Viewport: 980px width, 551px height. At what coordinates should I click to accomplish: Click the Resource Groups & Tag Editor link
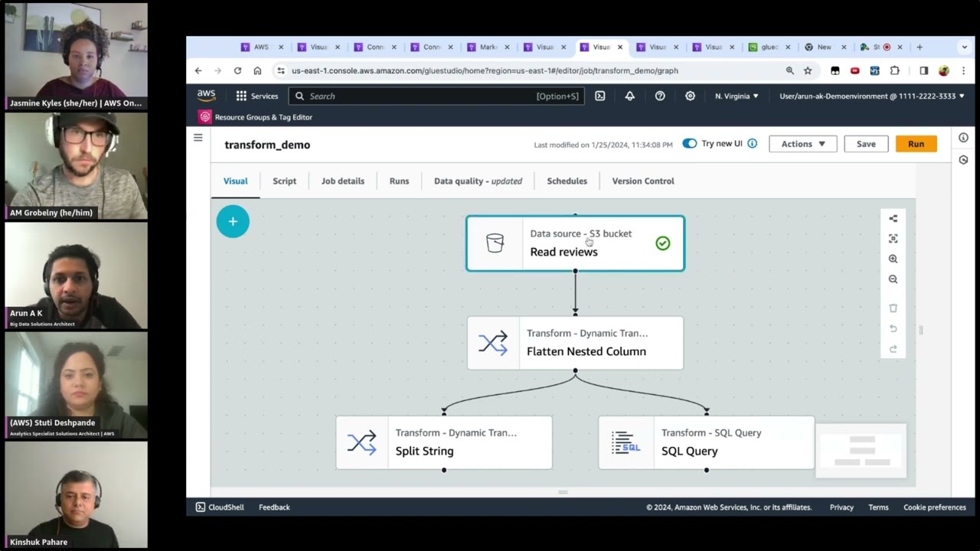tap(263, 117)
